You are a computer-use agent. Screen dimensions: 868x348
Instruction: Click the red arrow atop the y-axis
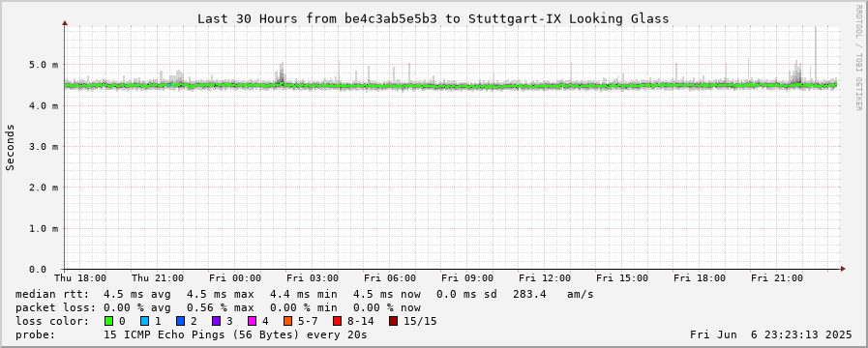(x=65, y=23)
